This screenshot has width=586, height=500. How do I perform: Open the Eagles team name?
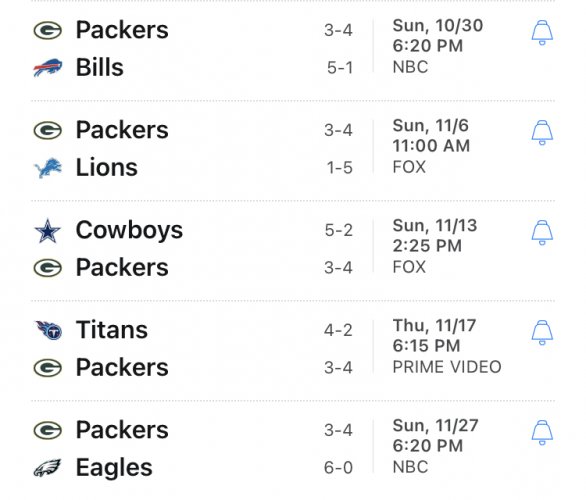coord(114,468)
